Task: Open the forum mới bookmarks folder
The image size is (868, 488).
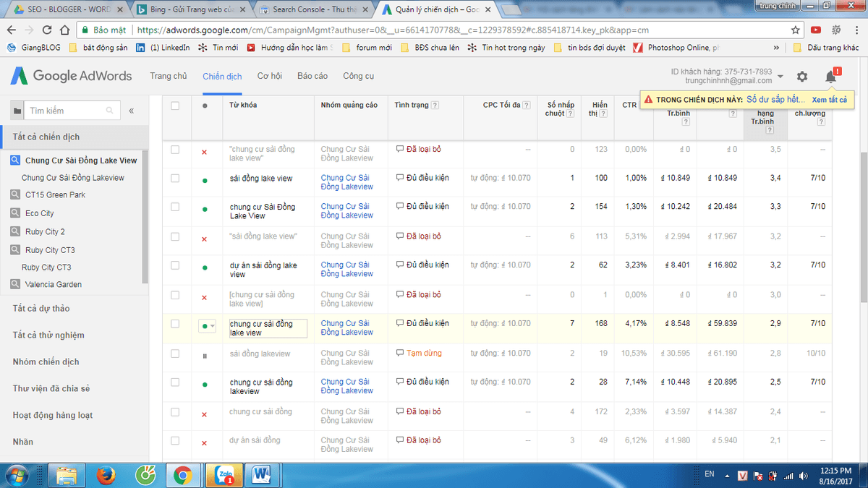Action: pos(367,48)
